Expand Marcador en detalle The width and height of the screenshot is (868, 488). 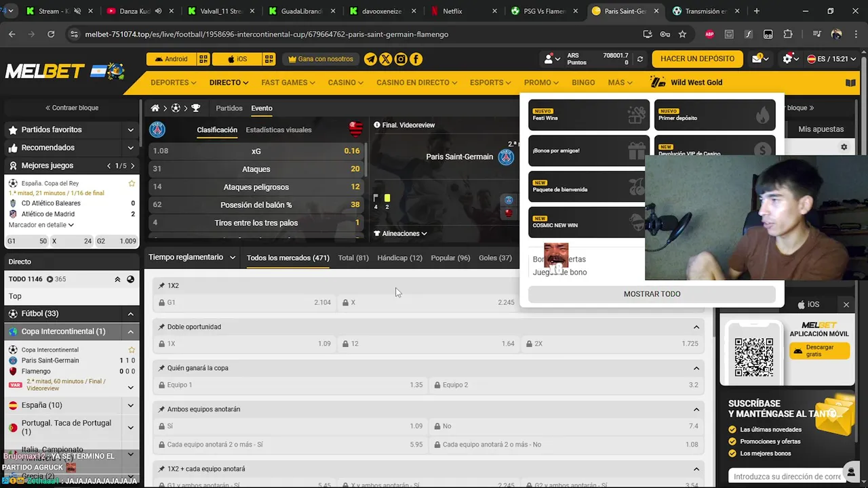[x=41, y=225]
